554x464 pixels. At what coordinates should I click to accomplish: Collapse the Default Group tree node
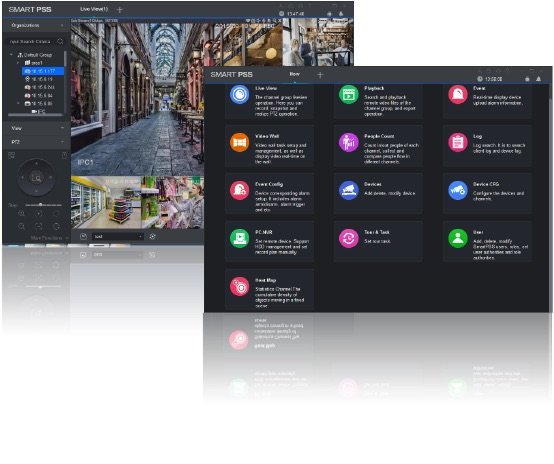[x=11, y=55]
